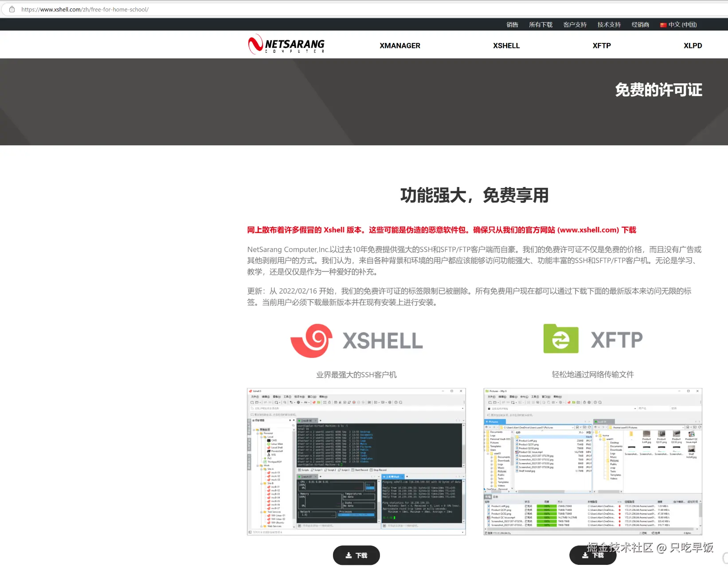This screenshot has height=568, width=728.
Task: Open the XMANAGER menu
Action: pyautogui.click(x=400, y=46)
